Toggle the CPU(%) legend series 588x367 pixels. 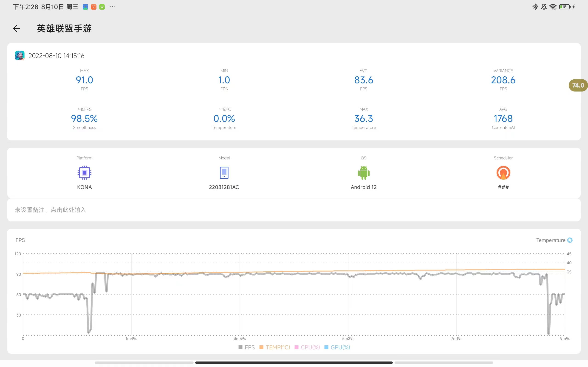click(x=307, y=347)
